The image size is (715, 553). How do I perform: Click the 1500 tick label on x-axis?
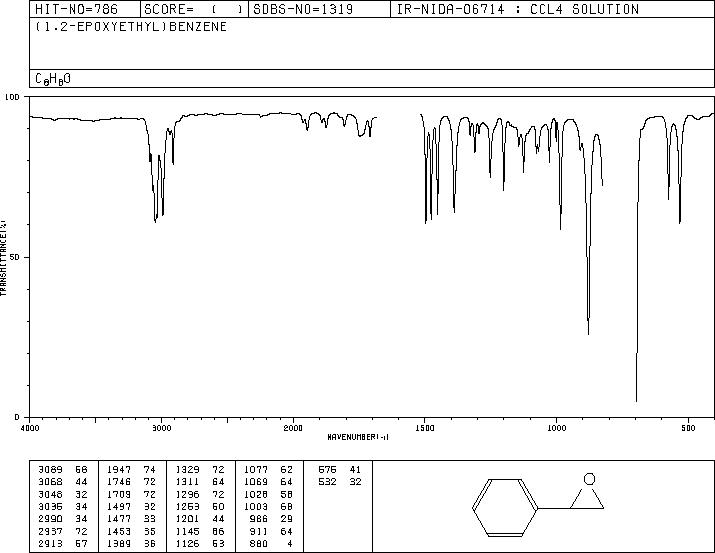click(425, 428)
